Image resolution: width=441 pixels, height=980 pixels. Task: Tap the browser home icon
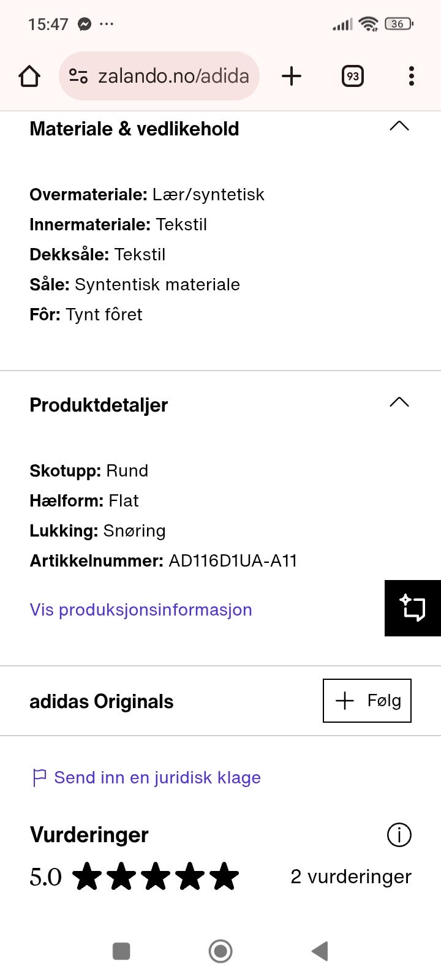[x=29, y=77]
